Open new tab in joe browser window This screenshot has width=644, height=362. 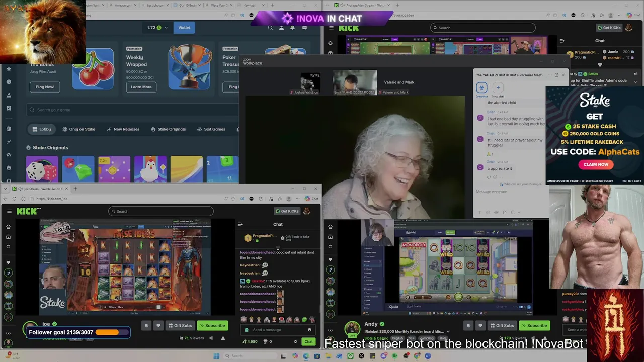click(x=75, y=189)
